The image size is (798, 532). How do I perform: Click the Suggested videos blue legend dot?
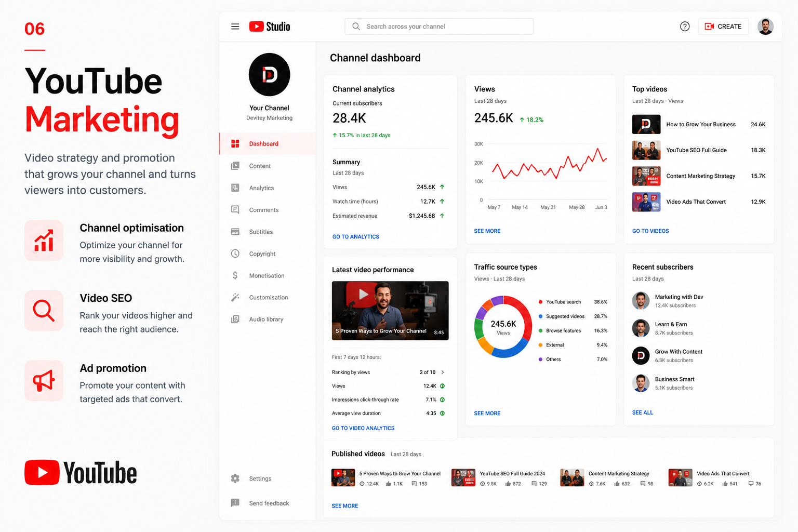tap(541, 316)
